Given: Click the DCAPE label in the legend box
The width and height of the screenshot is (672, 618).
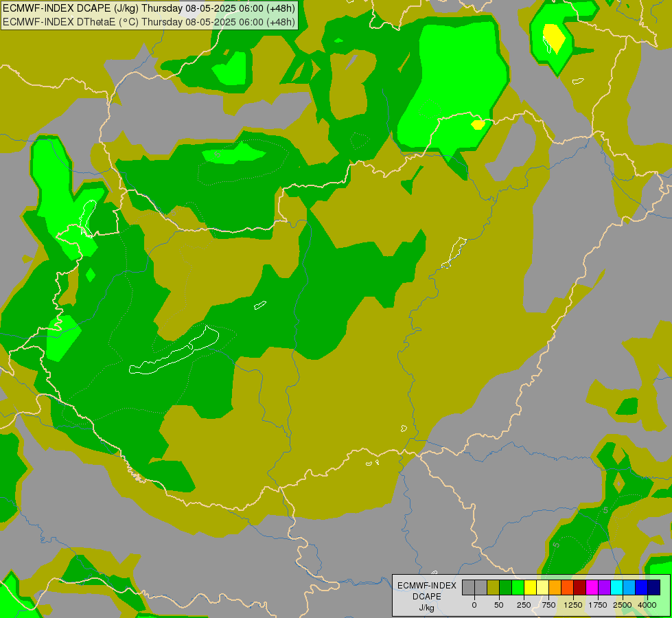Looking at the screenshot, I should (x=427, y=597).
